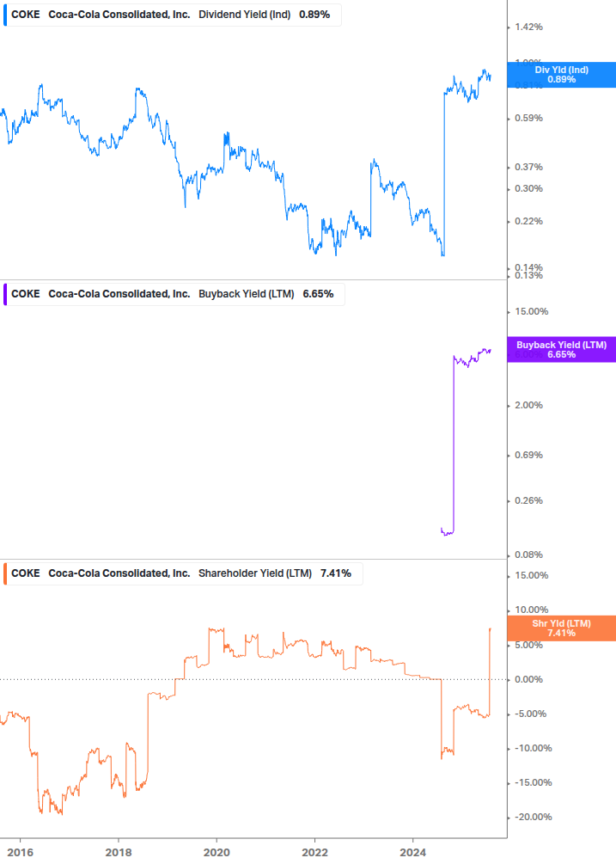Select the purple Buyback Yield legend color bar
The width and height of the screenshot is (616, 864).
click(5, 294)
